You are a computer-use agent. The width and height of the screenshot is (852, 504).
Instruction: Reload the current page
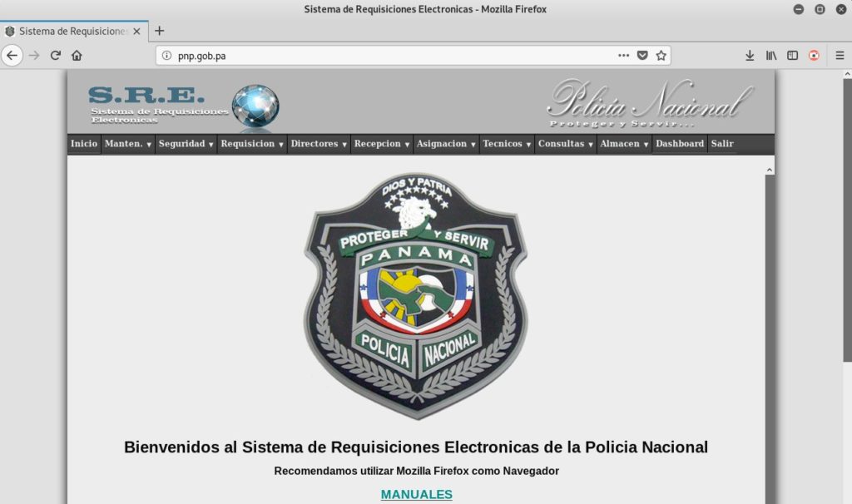pos(56,56)
